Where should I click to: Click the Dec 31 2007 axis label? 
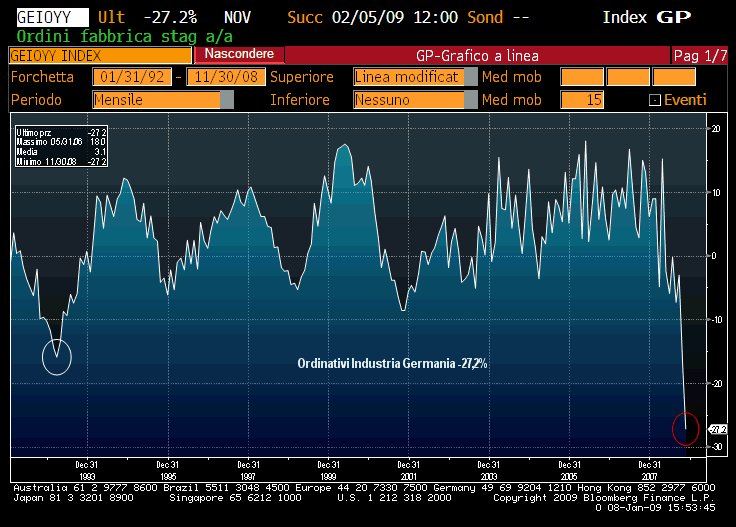click(650, 470)
